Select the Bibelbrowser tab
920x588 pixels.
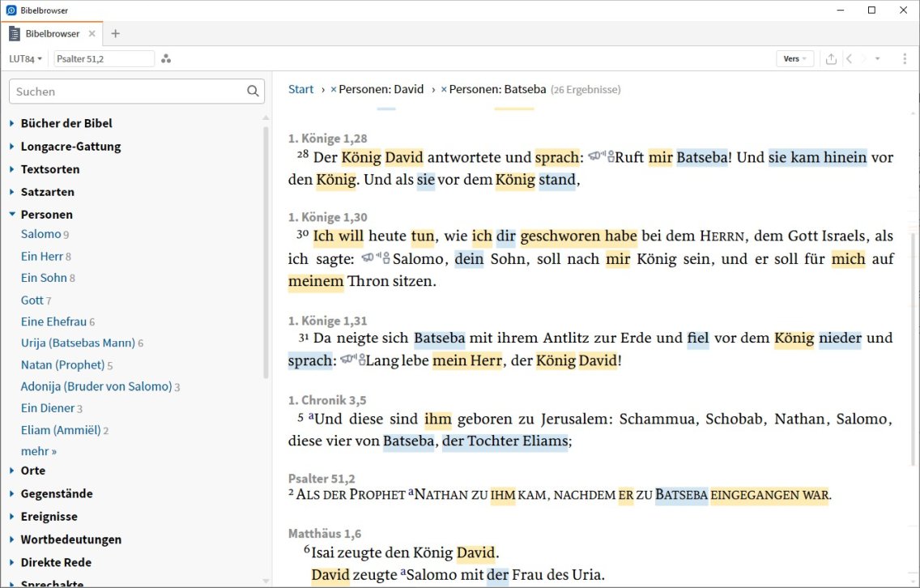click(52, 33)
